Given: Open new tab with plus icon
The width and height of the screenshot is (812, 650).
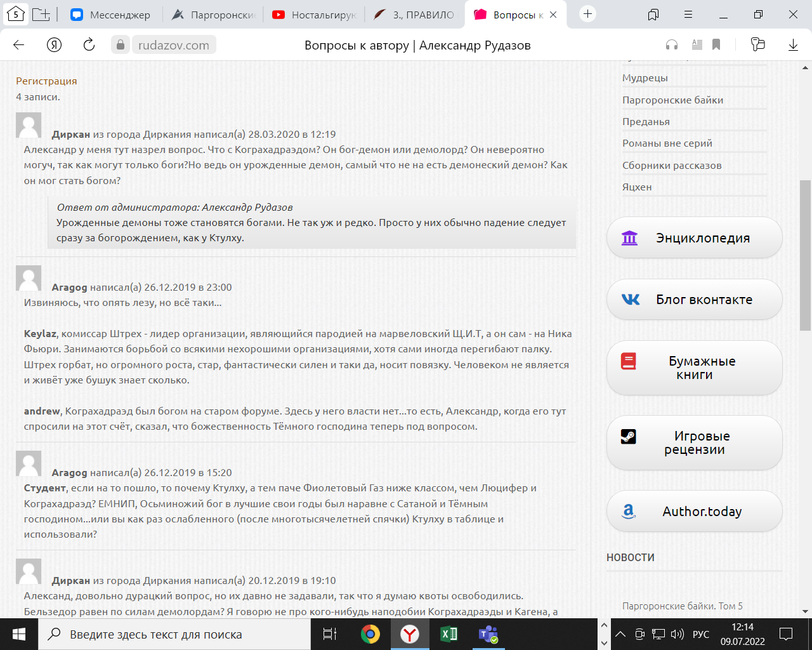Looking at the screenshot, I should (x=588, y=14).
